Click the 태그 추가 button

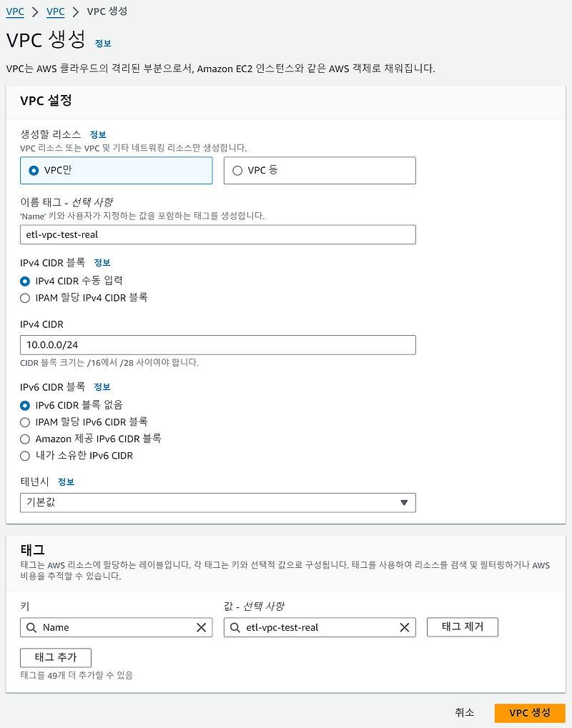click(55, 658)
